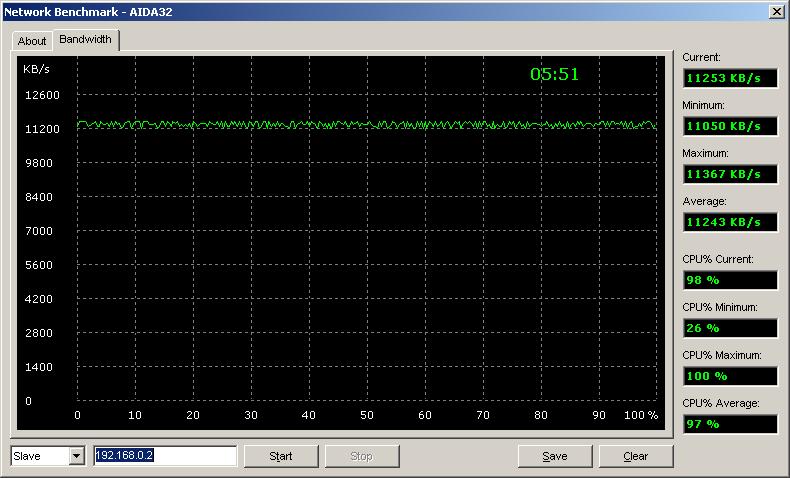This screenshot has height=478, width=790.
Task: Click the 12600 y-axis label
Action: [x=42, y=95]
